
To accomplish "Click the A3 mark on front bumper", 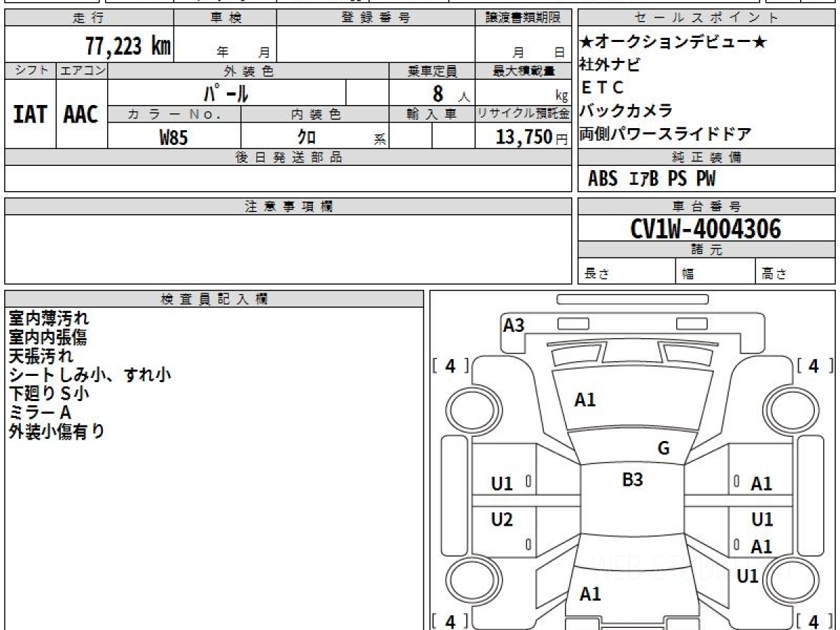I will click(x=514, y=325).
